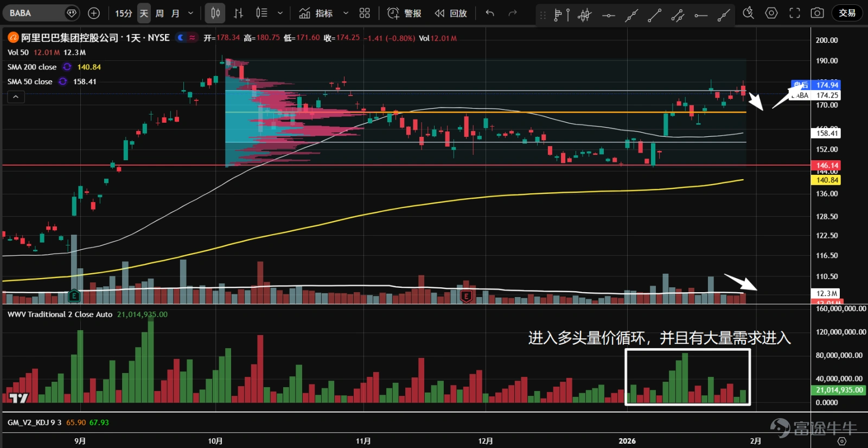Switch to the 15分 interval
Viewport: 868px width, 448px height.
pos(124,13)
